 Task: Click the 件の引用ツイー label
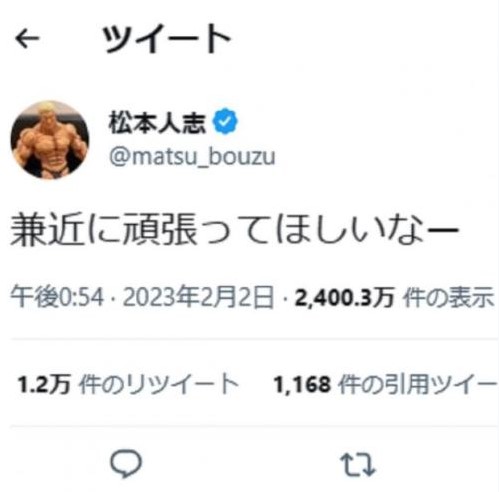pyautogui.click(x=417, y=384)
